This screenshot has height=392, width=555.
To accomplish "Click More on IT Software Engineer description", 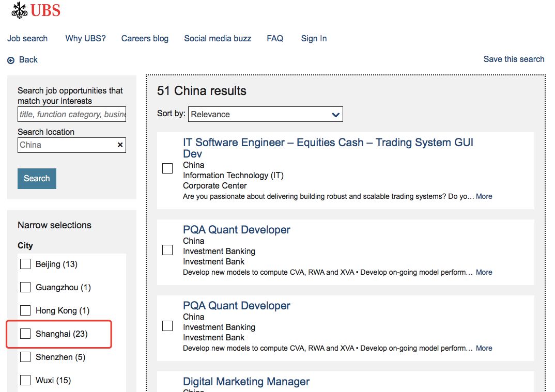I will 484,196.
